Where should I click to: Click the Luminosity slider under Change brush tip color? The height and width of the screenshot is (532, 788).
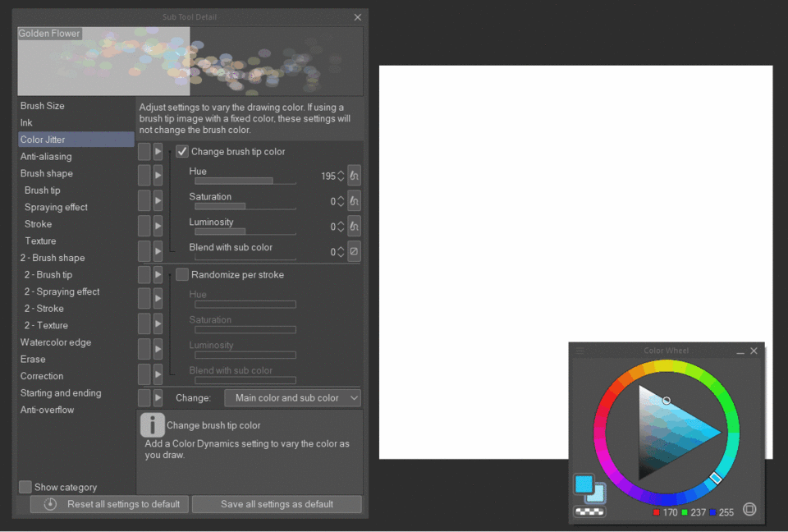(245, 232)
